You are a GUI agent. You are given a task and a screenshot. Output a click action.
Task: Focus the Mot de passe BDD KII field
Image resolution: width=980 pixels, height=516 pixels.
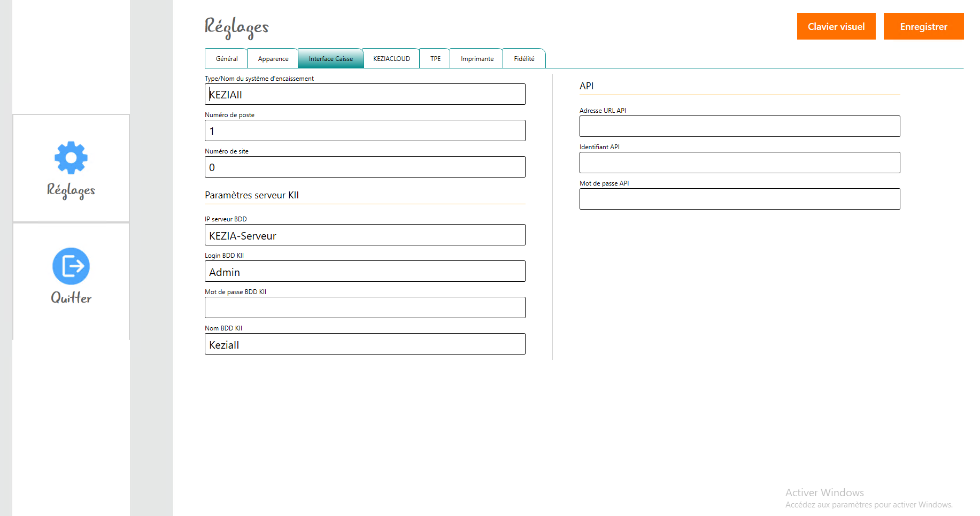point(365,308)
